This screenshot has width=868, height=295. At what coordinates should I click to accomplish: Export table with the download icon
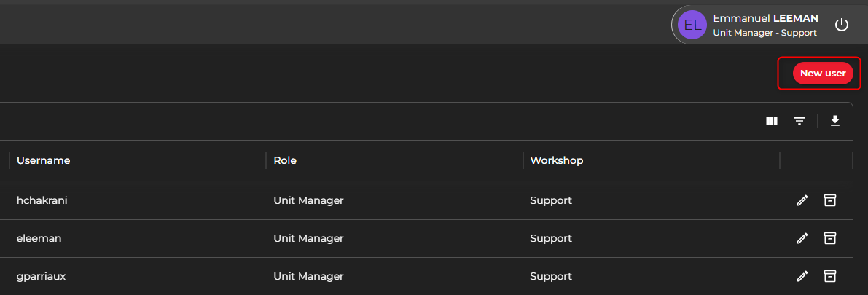835,121
